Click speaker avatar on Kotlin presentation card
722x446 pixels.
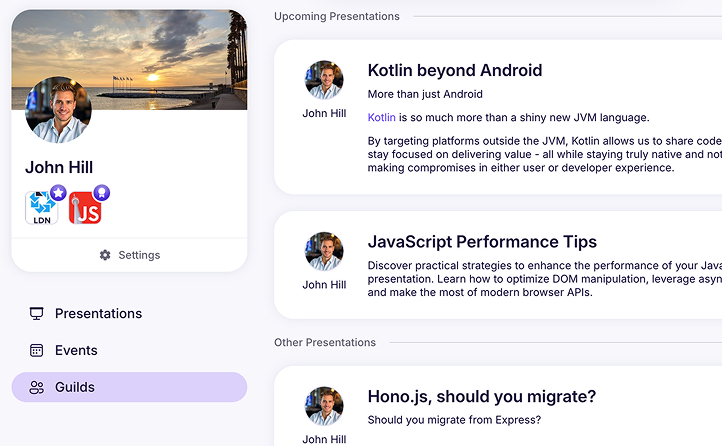coord(324,80)
